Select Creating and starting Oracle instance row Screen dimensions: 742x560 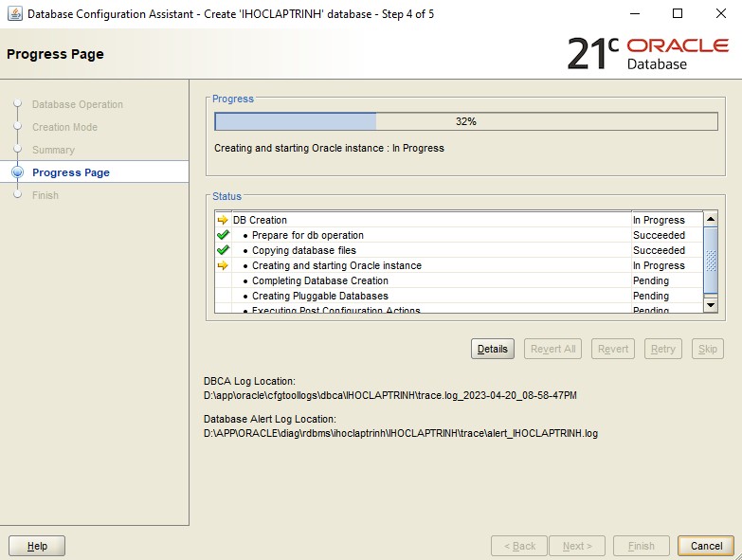point(459,265)
